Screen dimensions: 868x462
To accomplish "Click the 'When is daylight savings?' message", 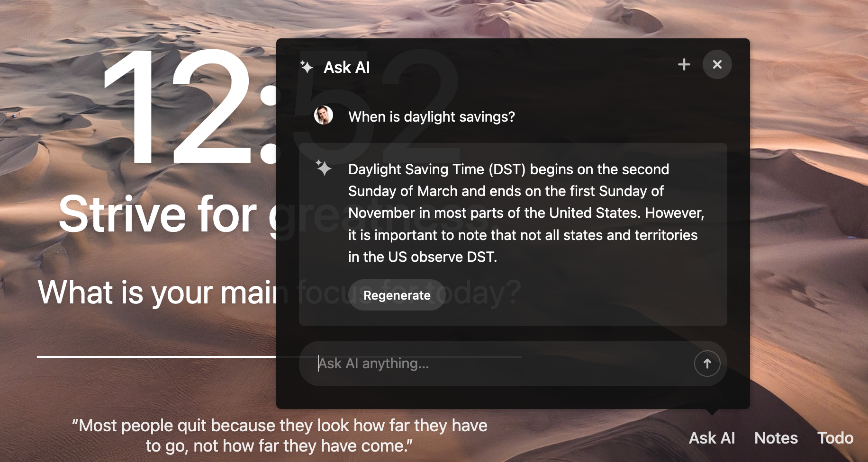I will [x=432, y=116].
